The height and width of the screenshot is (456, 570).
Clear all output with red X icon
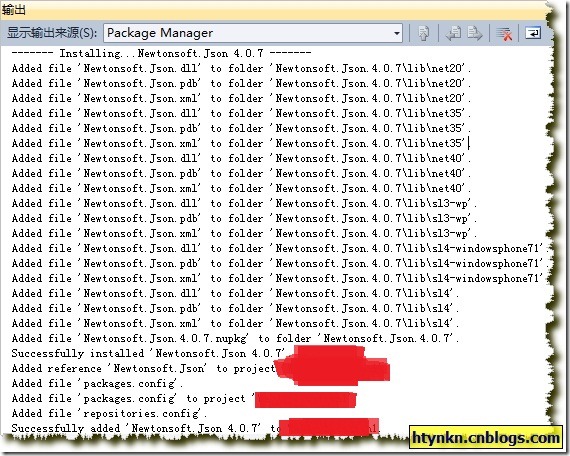(x=504, y=33)
